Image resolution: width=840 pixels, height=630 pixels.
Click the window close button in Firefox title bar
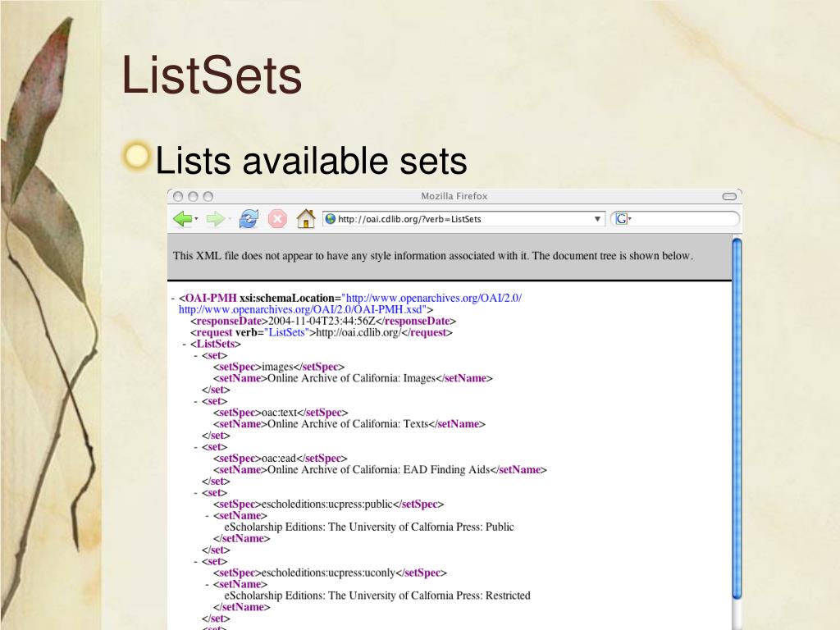178,197
